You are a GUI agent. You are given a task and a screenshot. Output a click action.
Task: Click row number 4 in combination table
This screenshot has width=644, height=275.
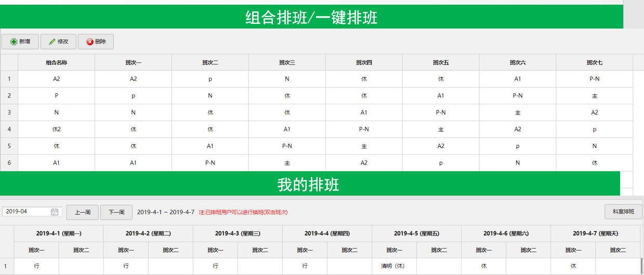(9, 129)
